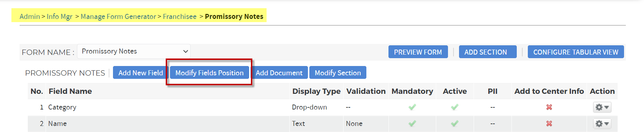Click Active green checkmark for Name
The image size is (644, 132).
tap(455, 123)
